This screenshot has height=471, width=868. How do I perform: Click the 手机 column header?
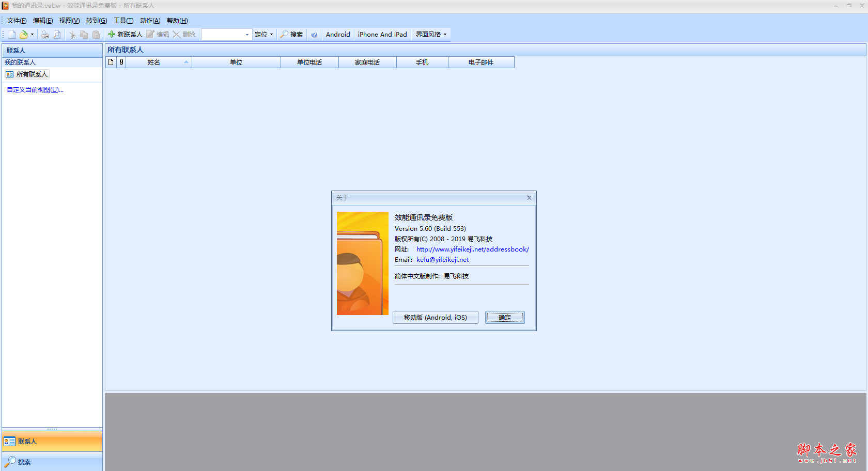(422, 62)
